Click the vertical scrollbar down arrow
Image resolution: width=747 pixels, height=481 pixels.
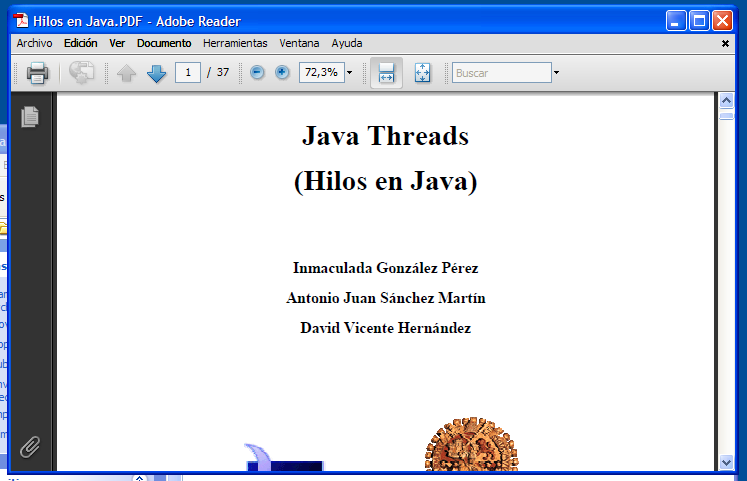point(726,462)
